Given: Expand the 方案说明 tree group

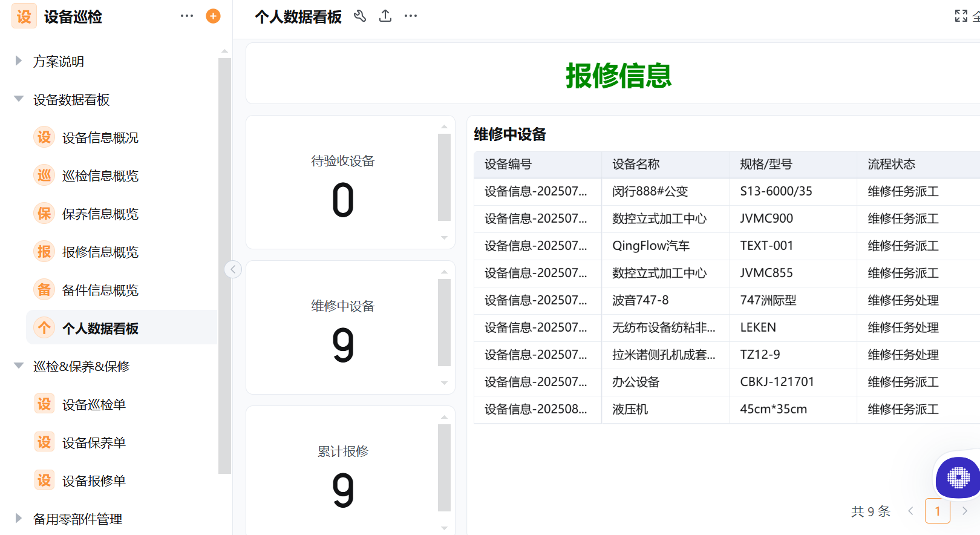Looking at the screenshot, I should (x=19, y=61).
